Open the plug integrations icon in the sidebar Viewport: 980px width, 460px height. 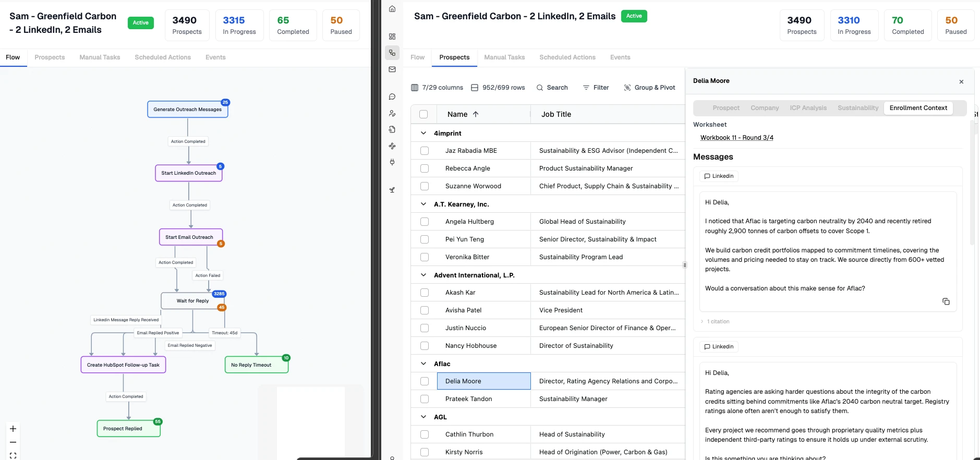(392, 162)
